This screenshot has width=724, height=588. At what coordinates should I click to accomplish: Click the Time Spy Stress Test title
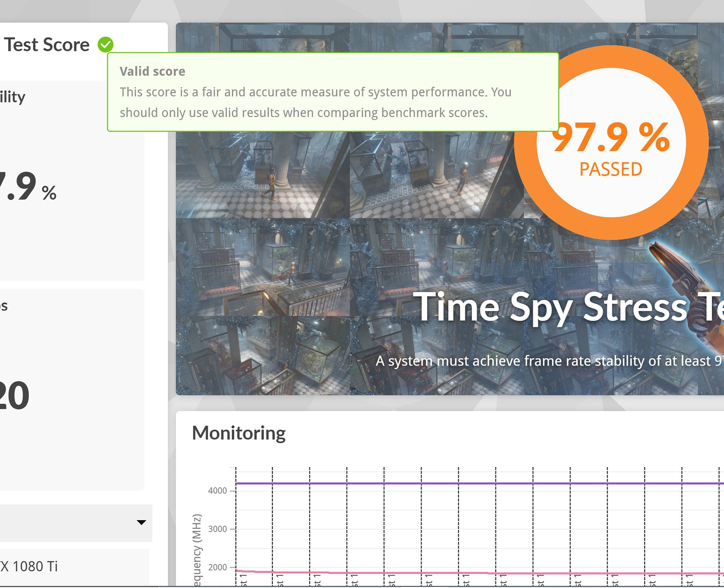pos(568,307)
